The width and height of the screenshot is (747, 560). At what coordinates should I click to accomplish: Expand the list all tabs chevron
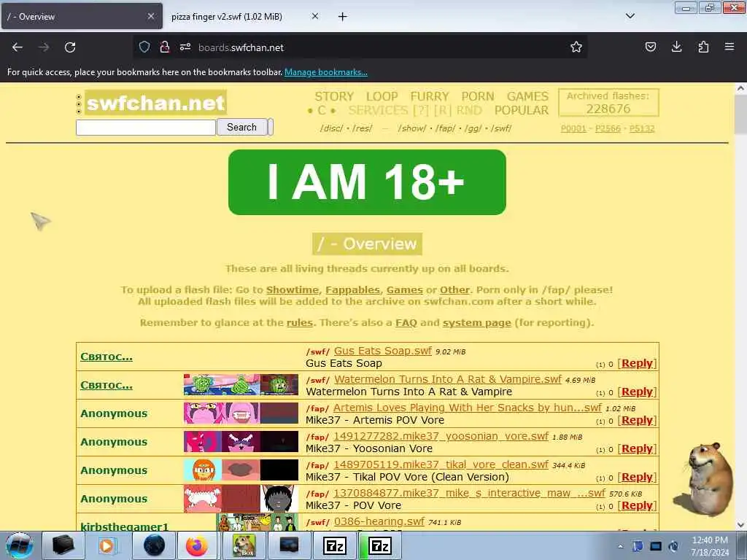coord(630,16)
